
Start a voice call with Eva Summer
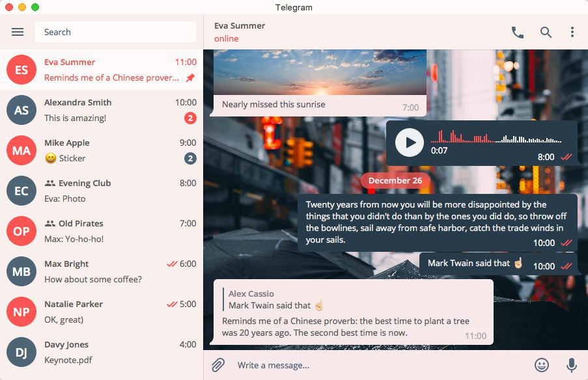coord(518,31)
